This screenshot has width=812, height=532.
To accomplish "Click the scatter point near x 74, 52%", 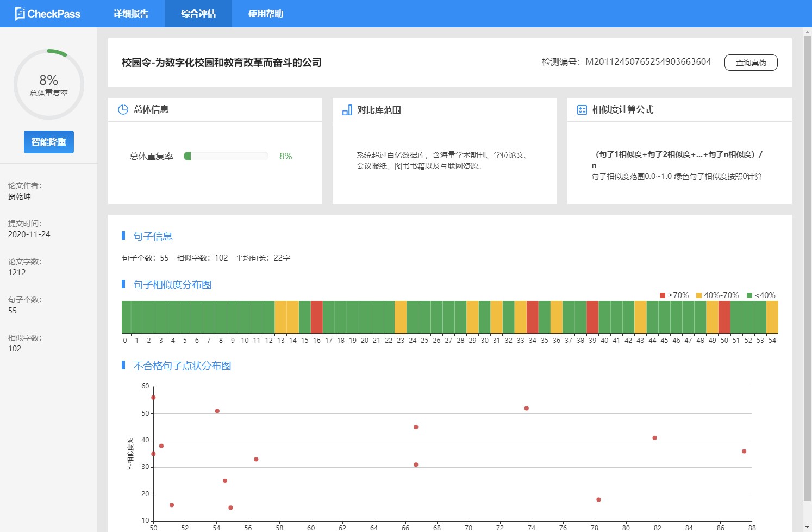I will [526, 409].
